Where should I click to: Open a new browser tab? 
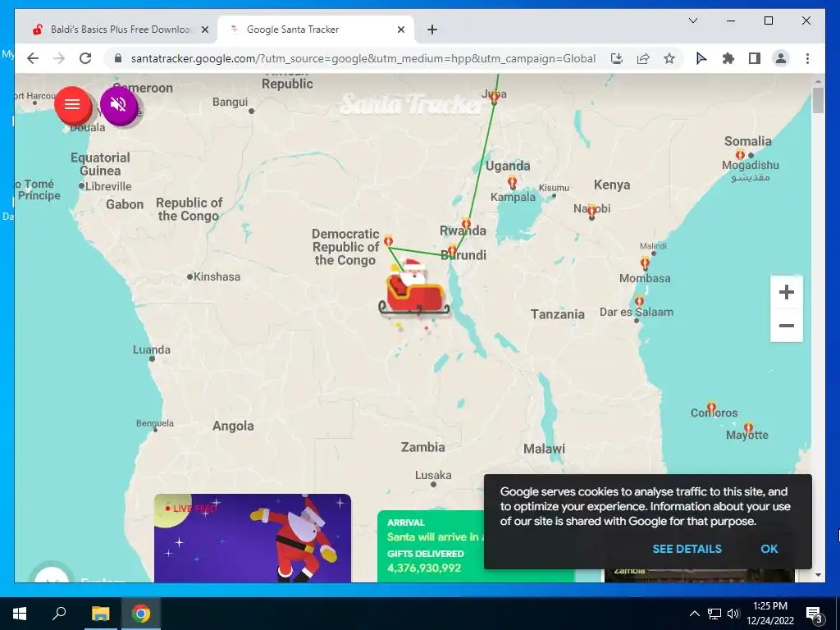[432, 30]
